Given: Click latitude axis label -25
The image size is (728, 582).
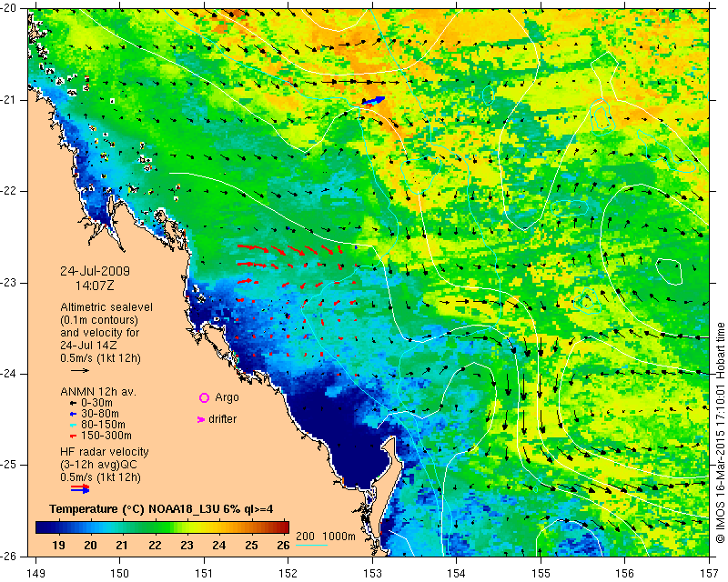Looking at the screenshot, I should [x=9, y=465].
